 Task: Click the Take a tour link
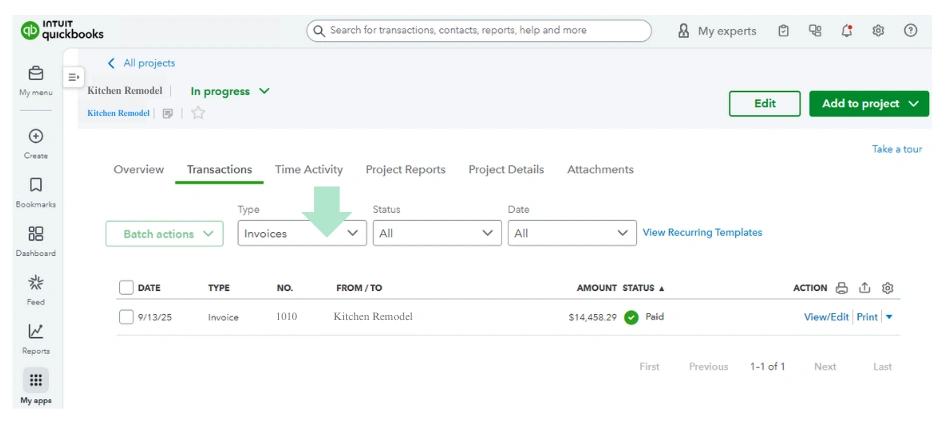897,149
